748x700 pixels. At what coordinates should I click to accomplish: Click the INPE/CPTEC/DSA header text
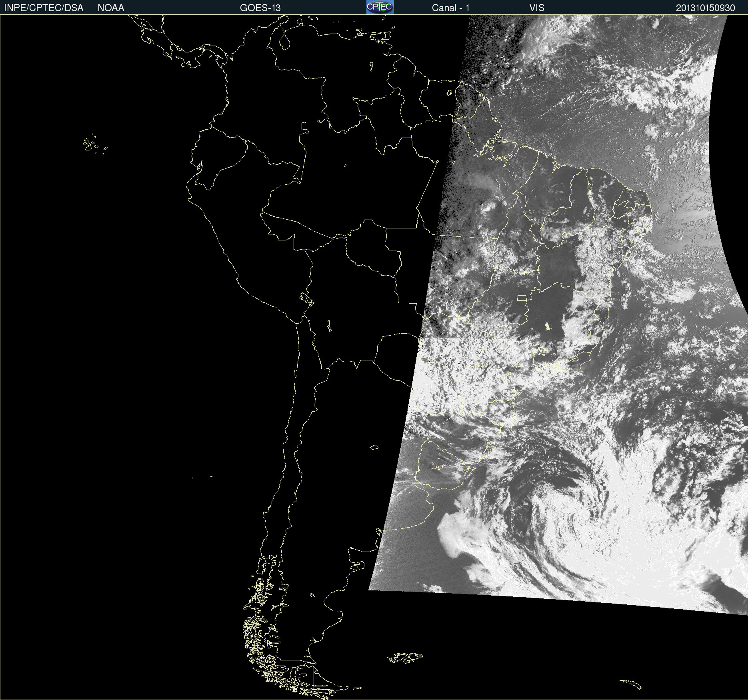point(44,8)
